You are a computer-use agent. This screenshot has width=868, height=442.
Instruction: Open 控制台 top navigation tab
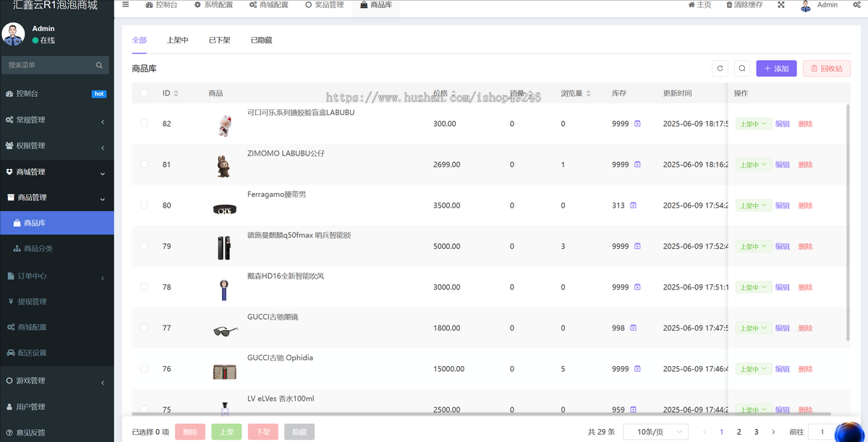coord(161,5)
